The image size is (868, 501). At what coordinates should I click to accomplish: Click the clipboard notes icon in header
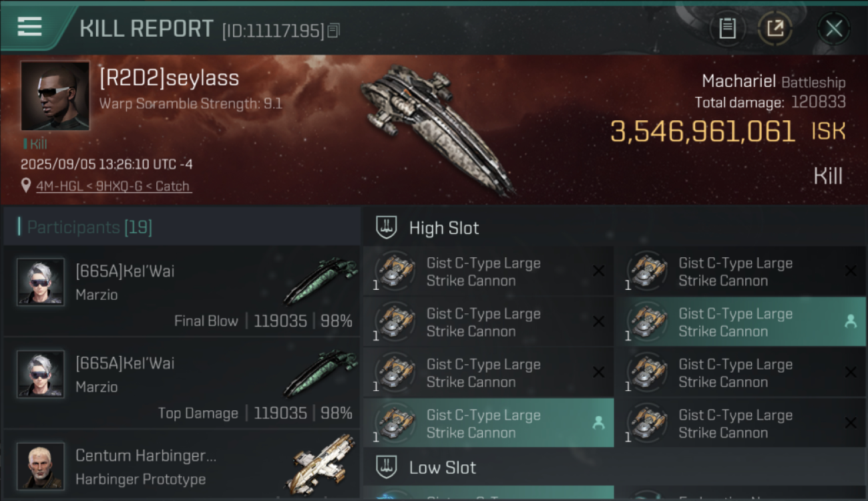(x=727, y=29)
